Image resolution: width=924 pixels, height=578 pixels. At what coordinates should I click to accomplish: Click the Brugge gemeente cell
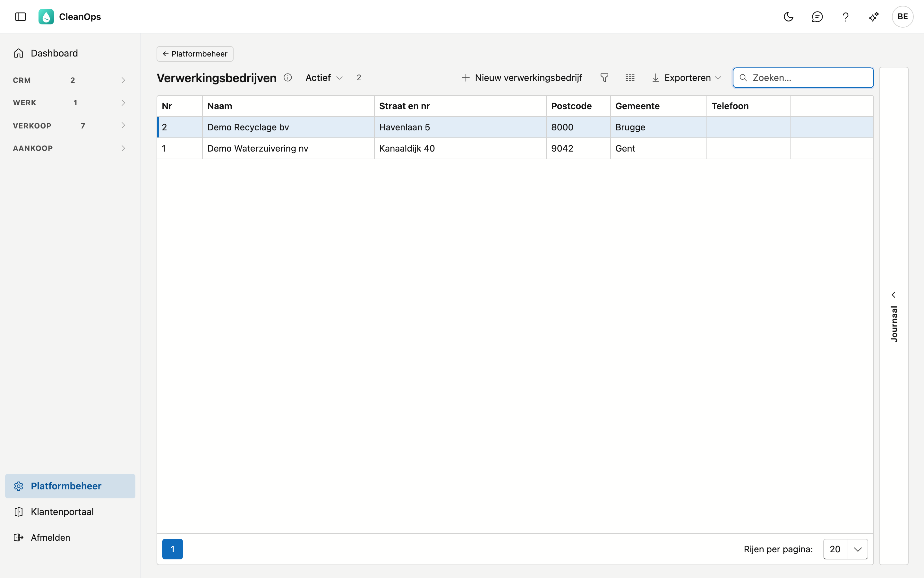click(x=658, y=127)
